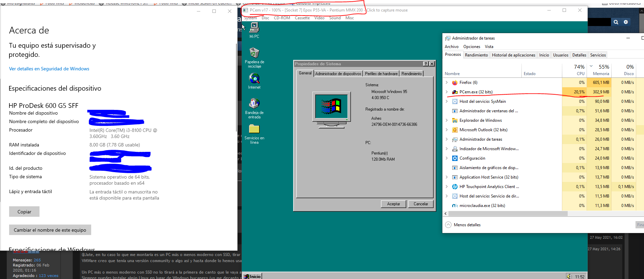This screenshot has height=279, width=644.
Task: Sort processes by Nombre column header
Action: click(x=482, y=70)
